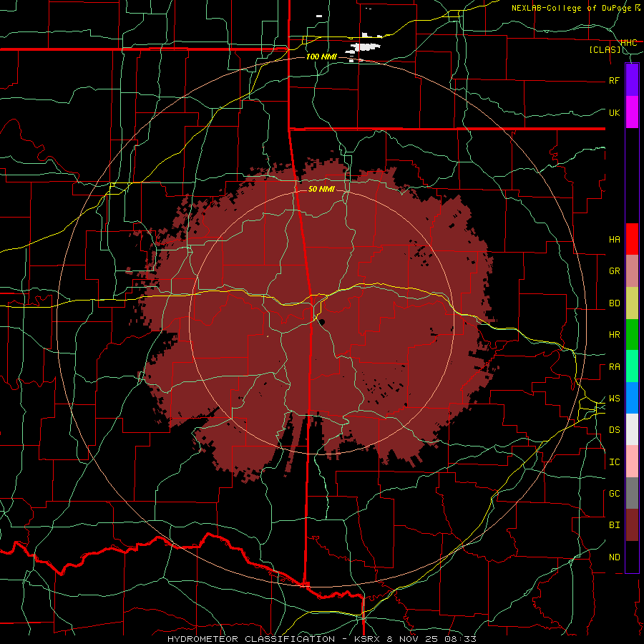Click the HHC product label

(629, 43)
